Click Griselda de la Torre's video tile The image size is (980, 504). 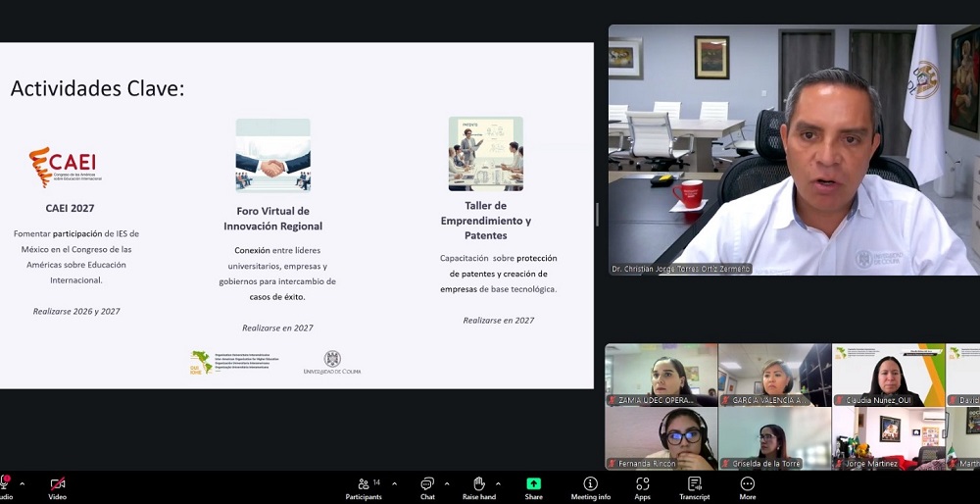[774, 437]
